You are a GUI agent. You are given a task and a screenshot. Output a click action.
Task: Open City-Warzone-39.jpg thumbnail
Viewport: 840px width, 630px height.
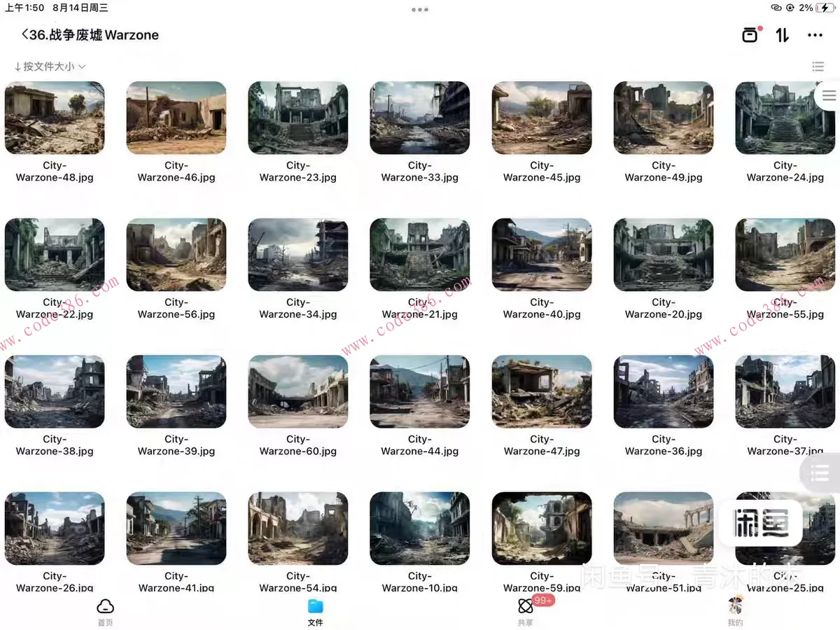[x=176, y=391]
